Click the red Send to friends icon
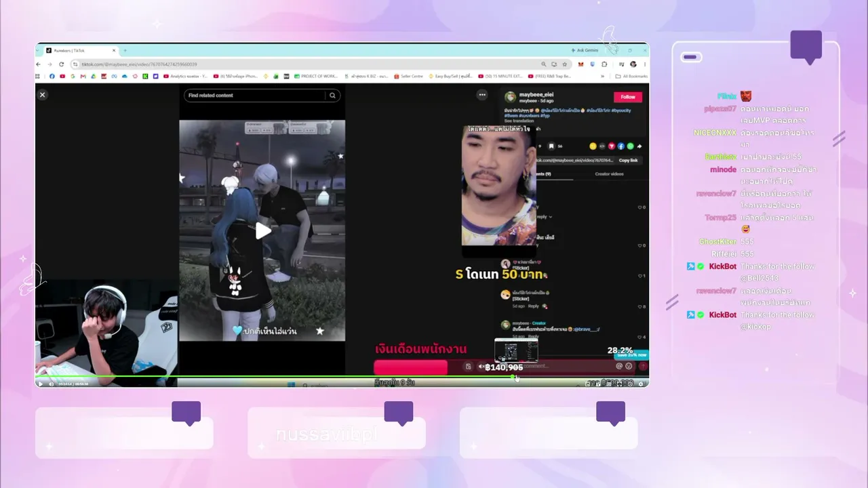The height and width of the screenshot is (488, 868). click(x=612, y=146)
